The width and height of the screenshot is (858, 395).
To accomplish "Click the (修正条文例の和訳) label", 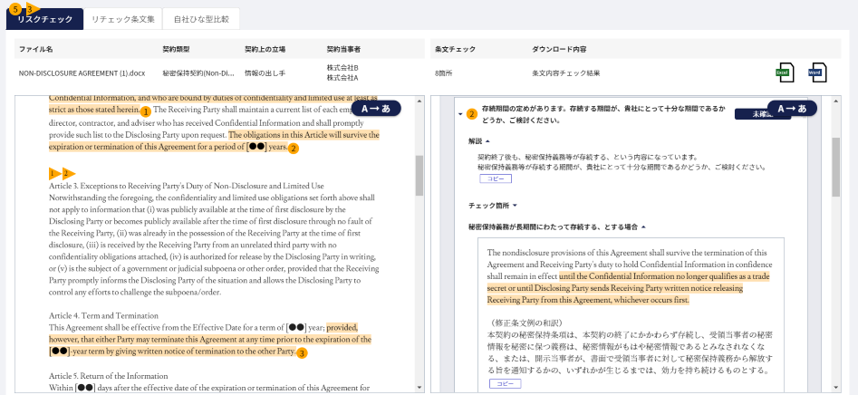I will click(x=524, y=322).
